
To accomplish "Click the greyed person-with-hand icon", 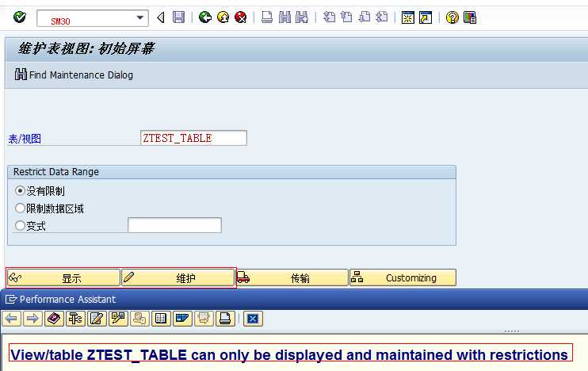I will click(140, 319).
